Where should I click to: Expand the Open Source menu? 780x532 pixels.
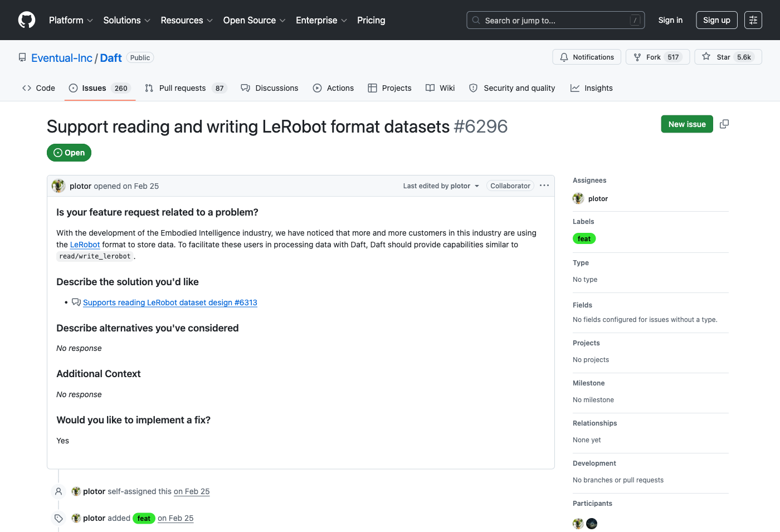255,20
